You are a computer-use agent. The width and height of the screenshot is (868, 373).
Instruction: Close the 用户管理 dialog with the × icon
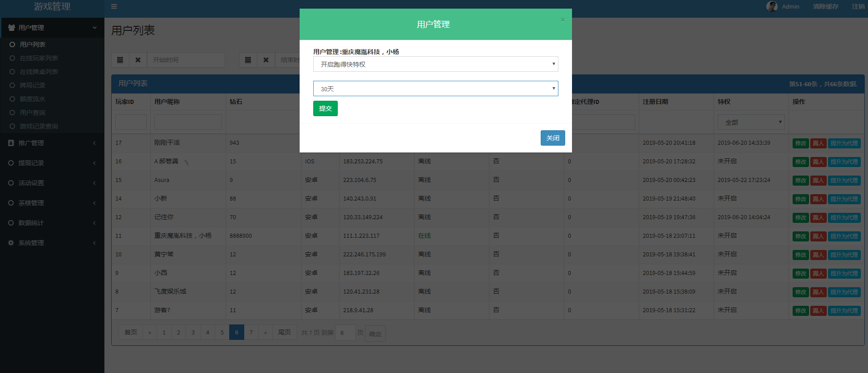pyautogui.click(x=562, y=20)
